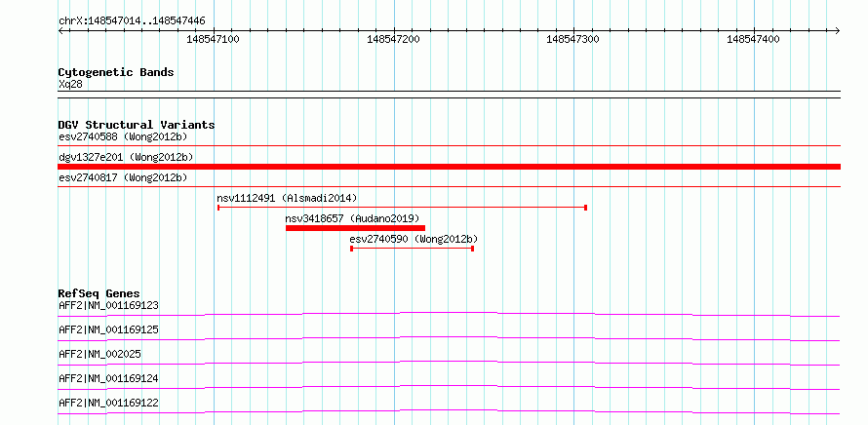This screenshot has height=425, width=868.
Task: Open variant nsv3418657 (Audano2019) label
Action: click(353, 218)
